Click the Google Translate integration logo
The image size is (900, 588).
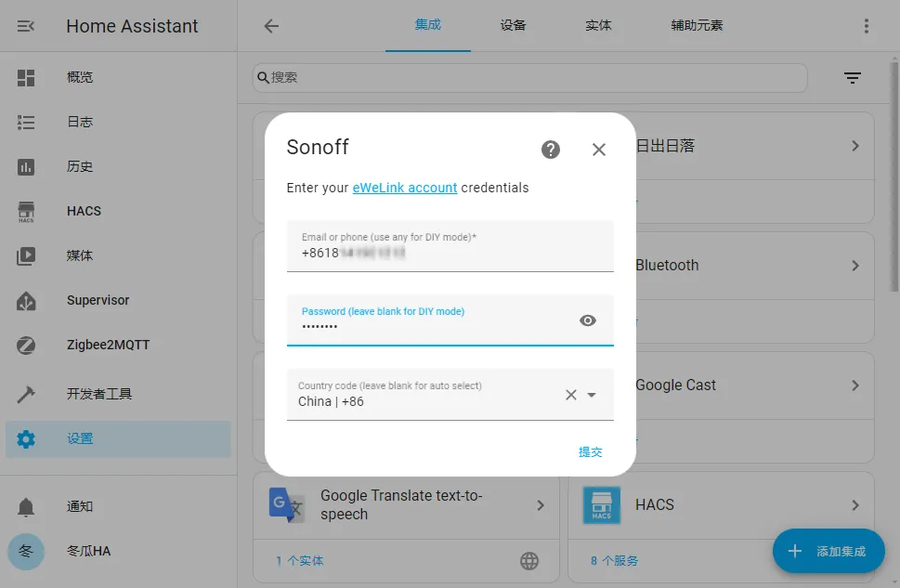pyautogui.click(x=287, y=504)
